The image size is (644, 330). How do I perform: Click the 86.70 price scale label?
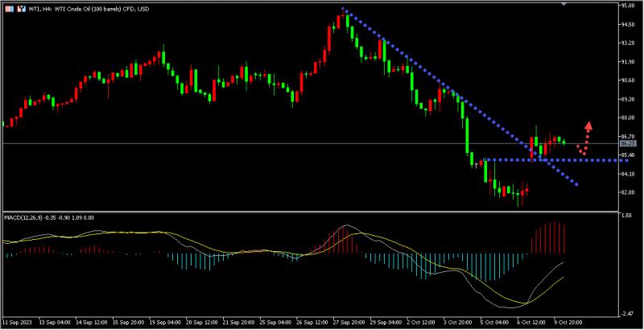pyautogui.click(x=628, y=136)
